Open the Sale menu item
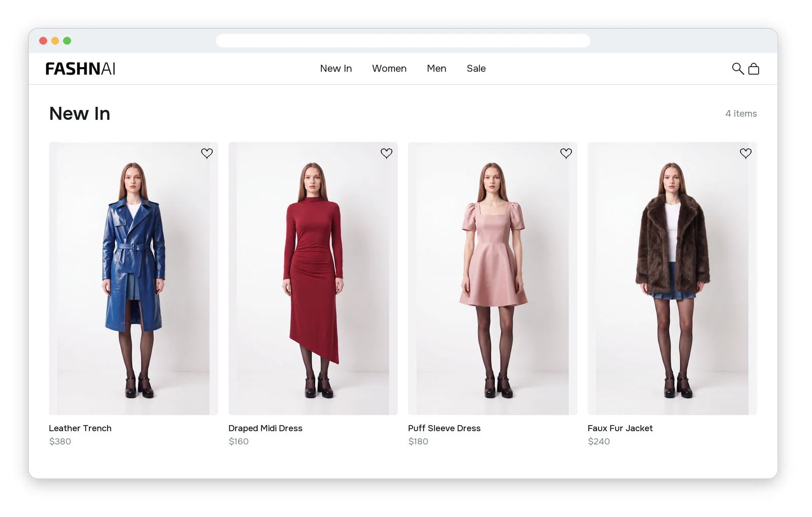 click(x=476, y=69)
